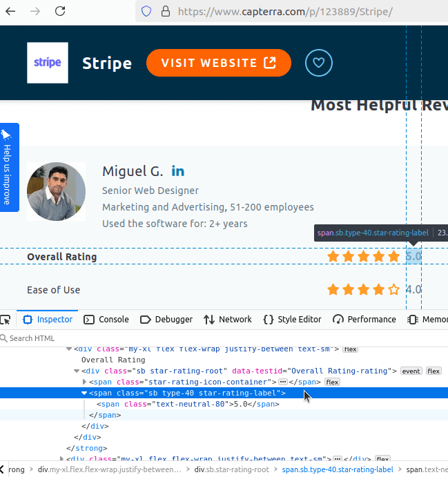
Task: Click Miguel G. profile photo
Action: click(x=57, y=191)
